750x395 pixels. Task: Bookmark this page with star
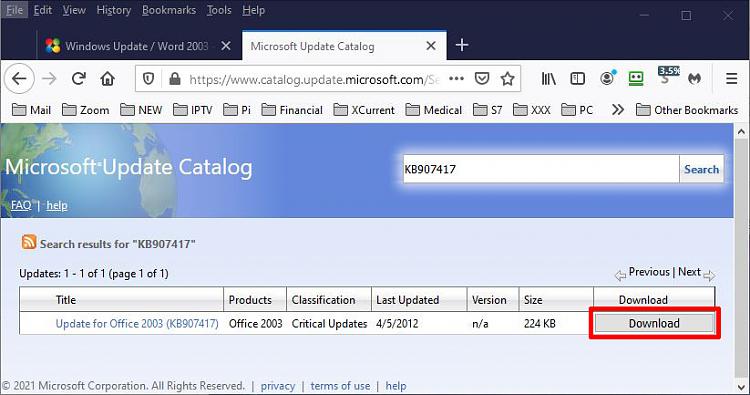click(x=507, y=78)
